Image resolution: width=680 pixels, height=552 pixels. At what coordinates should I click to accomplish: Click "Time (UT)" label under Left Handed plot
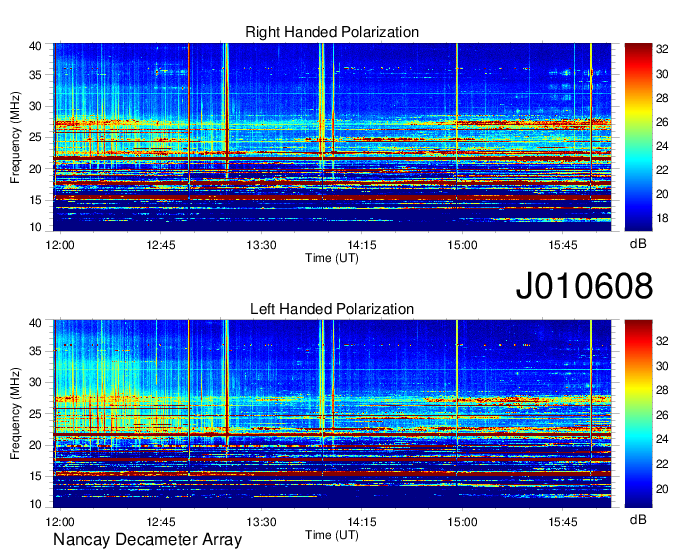tap(332, 535)
